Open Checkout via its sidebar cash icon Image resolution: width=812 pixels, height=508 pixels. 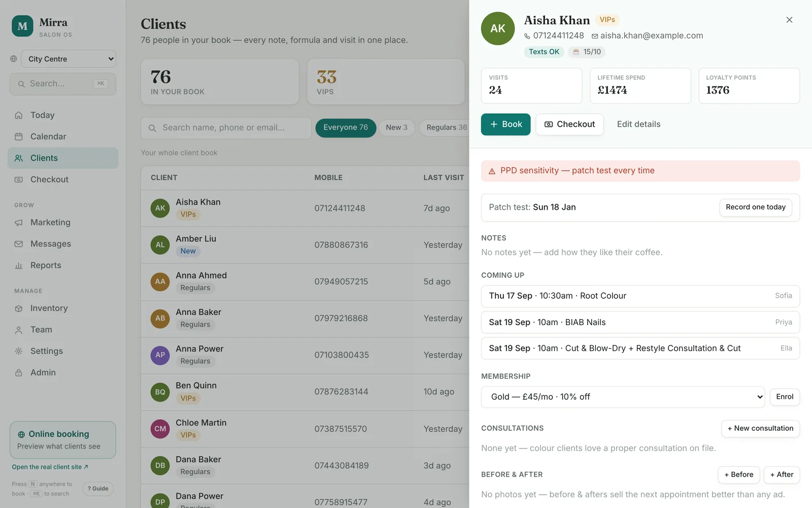tap(19, 179)
